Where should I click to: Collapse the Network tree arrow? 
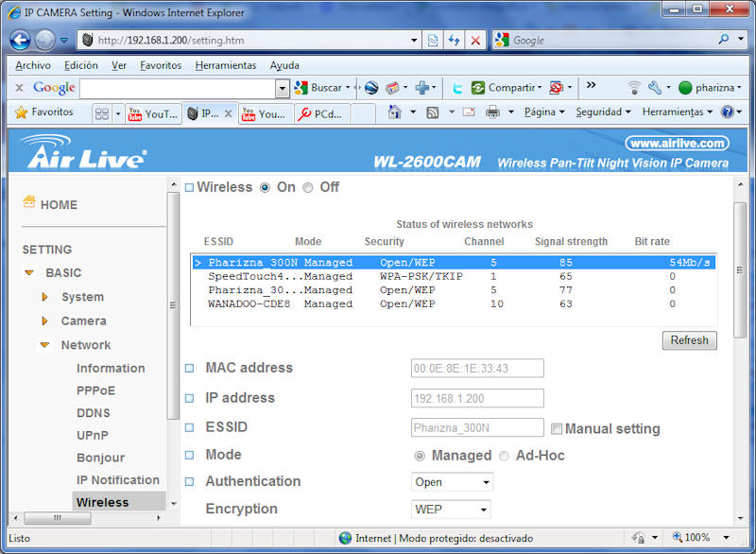tap(44, 345)
